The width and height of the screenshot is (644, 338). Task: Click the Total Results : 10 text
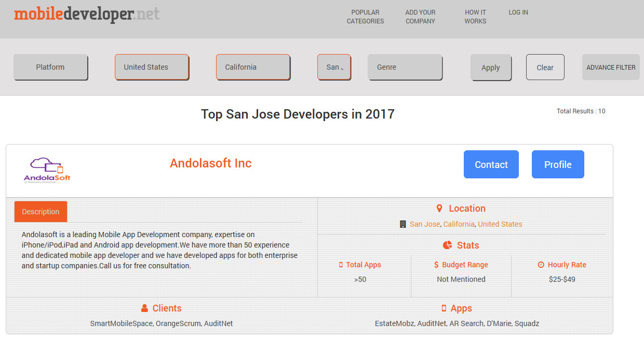coord(581,111)
